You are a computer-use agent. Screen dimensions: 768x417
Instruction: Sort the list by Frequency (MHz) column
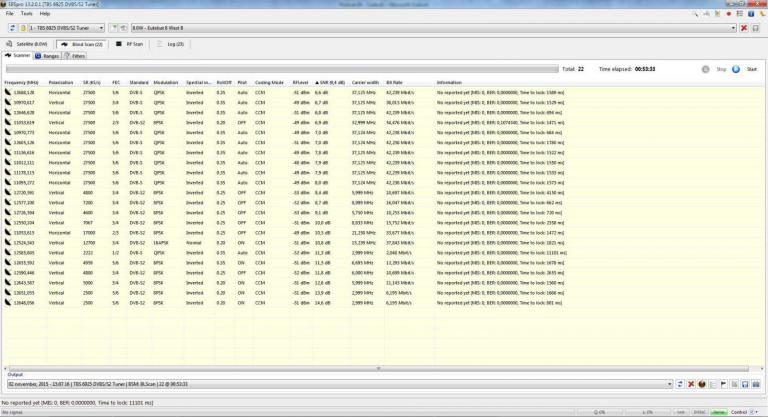(22, 82)
